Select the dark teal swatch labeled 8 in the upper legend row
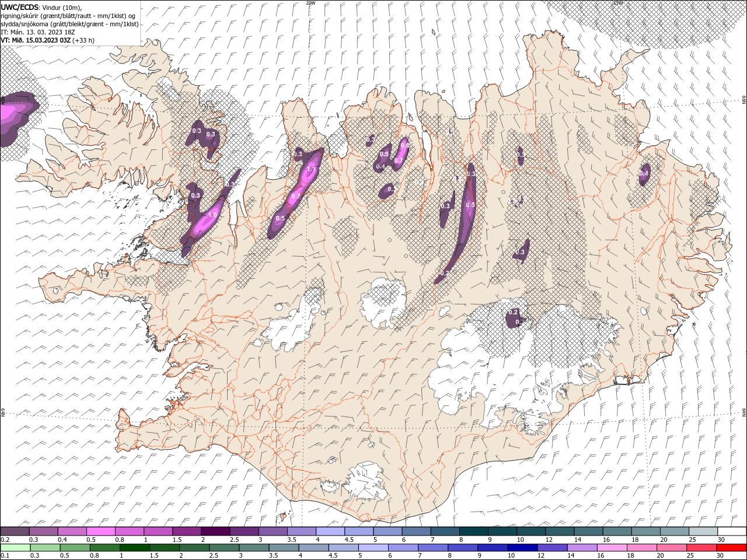Image resolution: width=747 pixels, height=560 pixels. [474, 531]
